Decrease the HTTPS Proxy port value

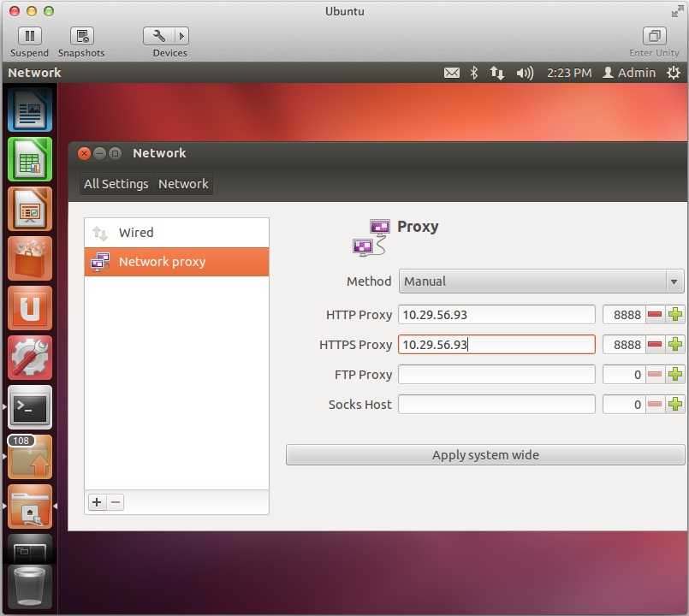click(x=655, y=345)
